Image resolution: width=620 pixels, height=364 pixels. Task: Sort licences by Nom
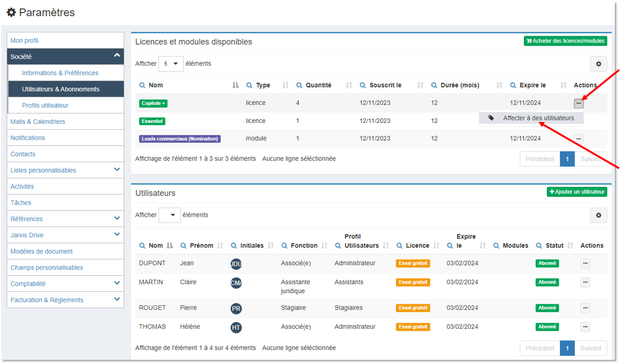235,85
